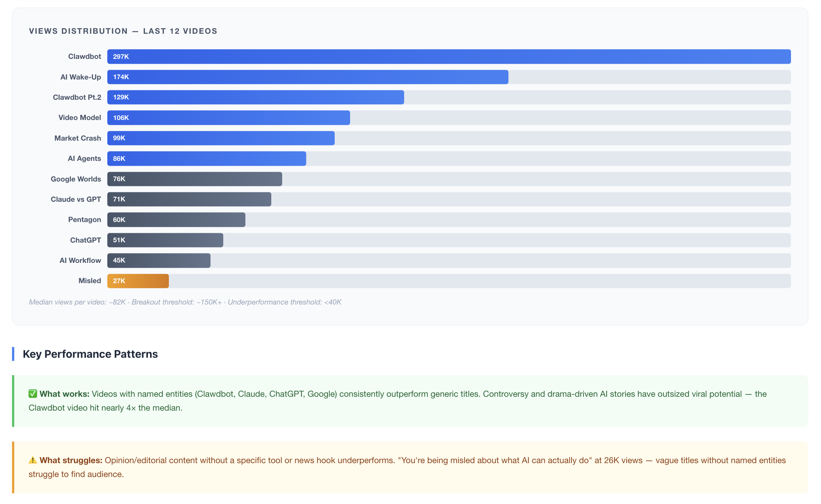The image size is (821, 504).
Task: Select the Pentagon 60K gray bar
Action: pyautogui.click(x=176, y=220)
